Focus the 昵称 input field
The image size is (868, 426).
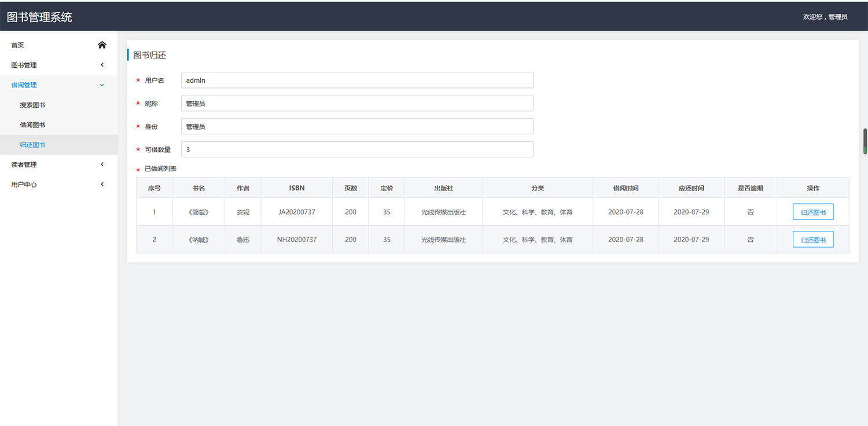click(357, 104)
